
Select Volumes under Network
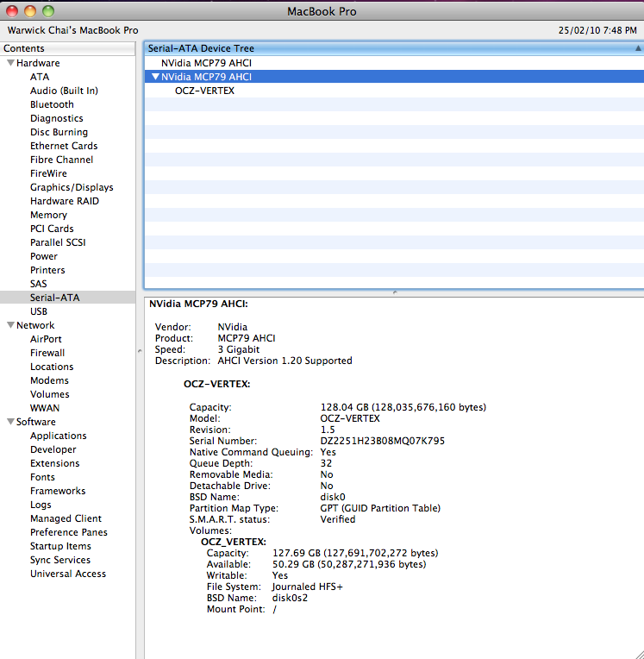point(49,394)
